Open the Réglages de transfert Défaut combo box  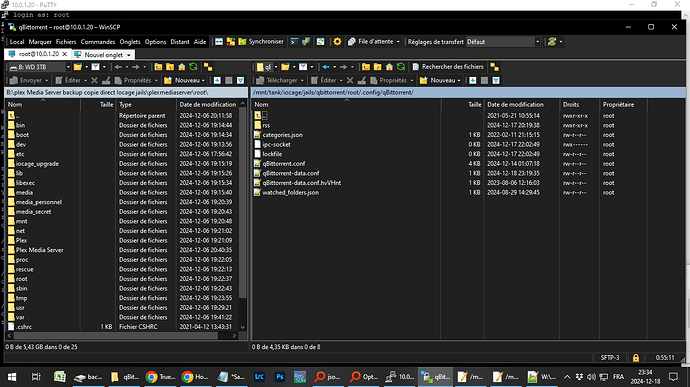point(503,42)
